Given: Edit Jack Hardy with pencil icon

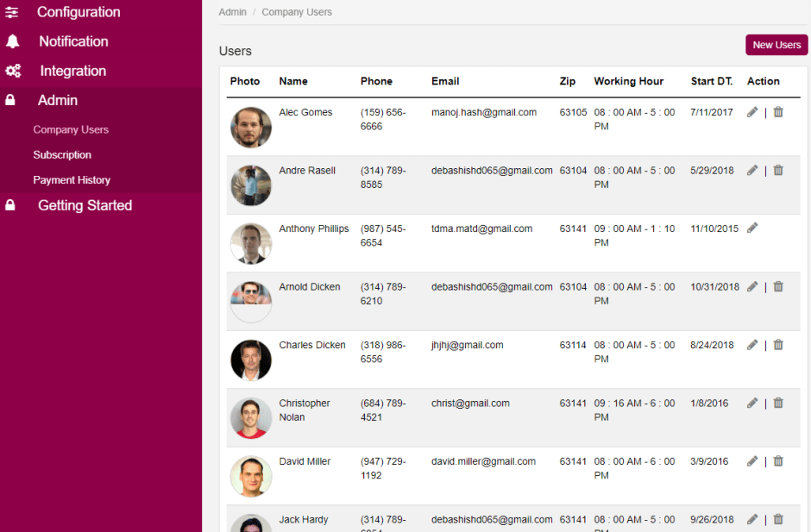Looking at the screenshot, I should tap(752, 520).
